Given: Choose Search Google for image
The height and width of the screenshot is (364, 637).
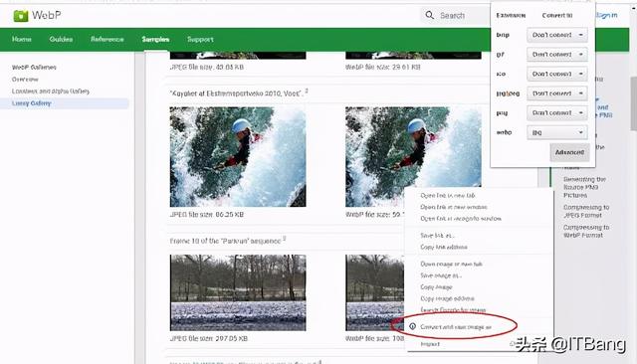Looking at the screenshot, I should point(453,310).
